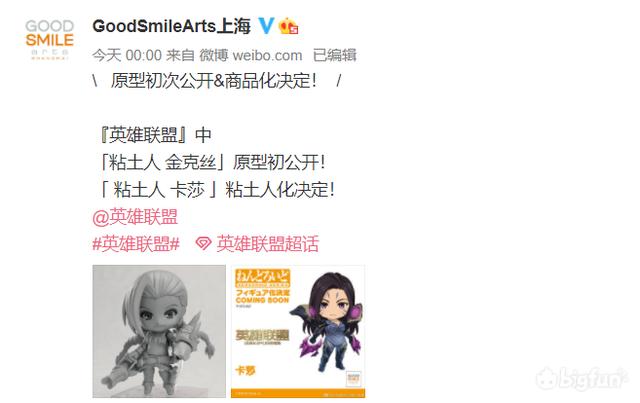Click the super topic diamond icon
The image size is (640, 403).
203,244
